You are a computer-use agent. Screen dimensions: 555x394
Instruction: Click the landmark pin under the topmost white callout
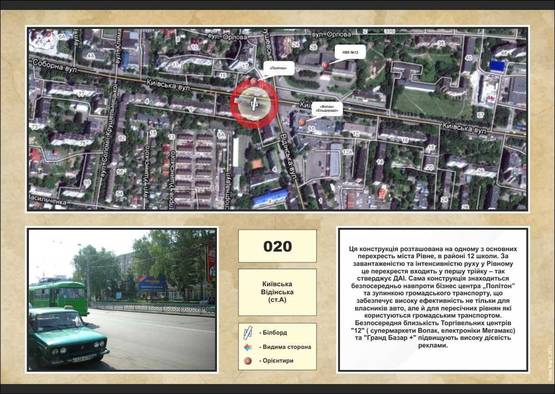pos(325,65)
